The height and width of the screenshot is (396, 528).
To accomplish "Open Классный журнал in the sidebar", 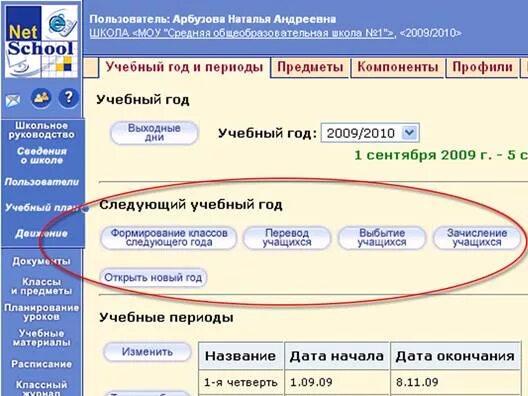I will pos(41,389).
